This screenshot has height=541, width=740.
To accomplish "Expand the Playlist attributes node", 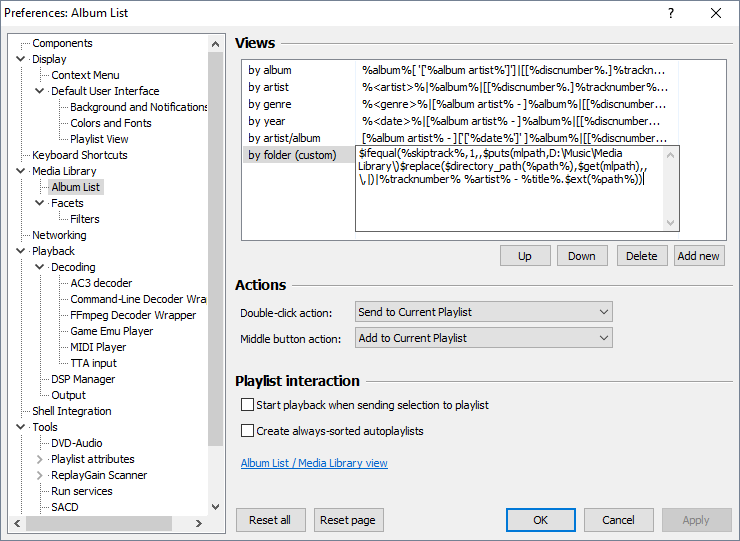I will [40, 459].
